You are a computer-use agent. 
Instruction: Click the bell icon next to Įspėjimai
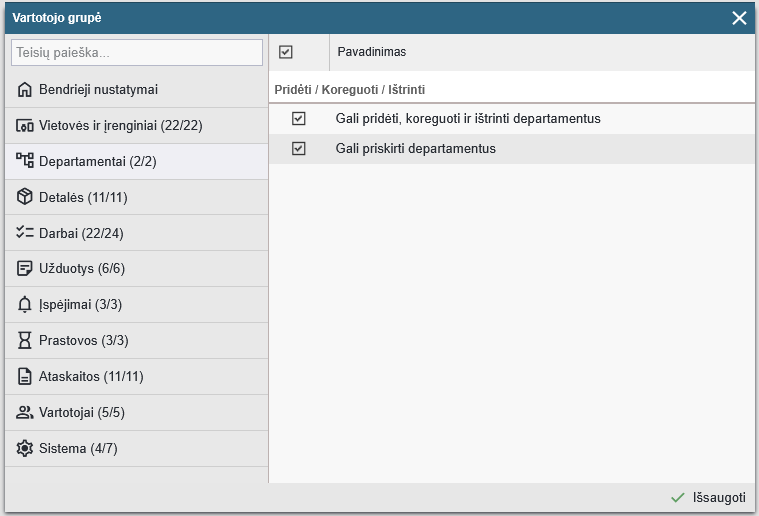coord(24,304)
